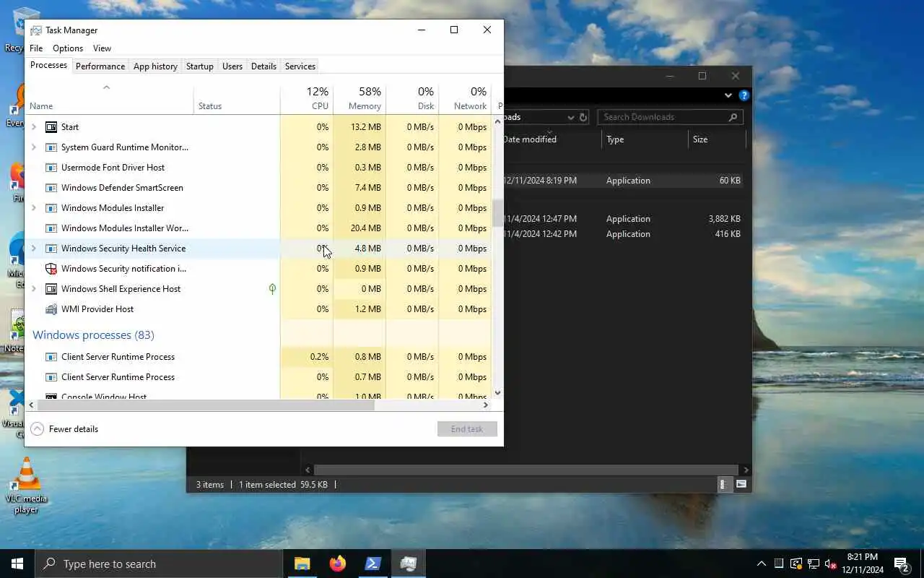This screenshot has width=924, height=578.
Task: Click the muted volume tray icon
Action: [831, 564]
